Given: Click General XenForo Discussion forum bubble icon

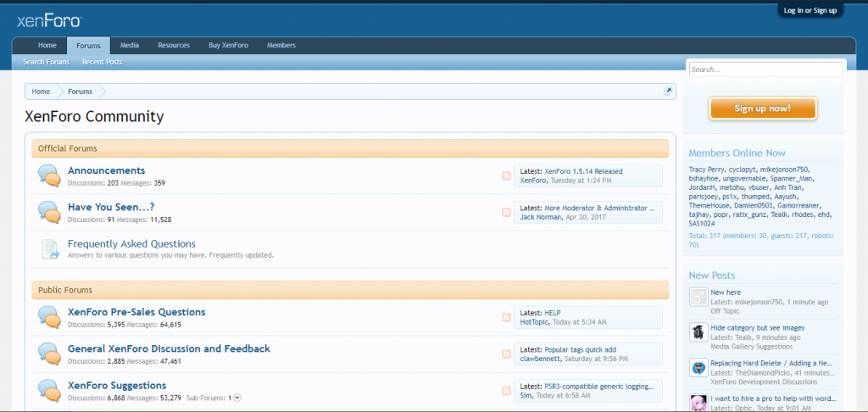Looking at the screenshot, I should pos(49,354).
